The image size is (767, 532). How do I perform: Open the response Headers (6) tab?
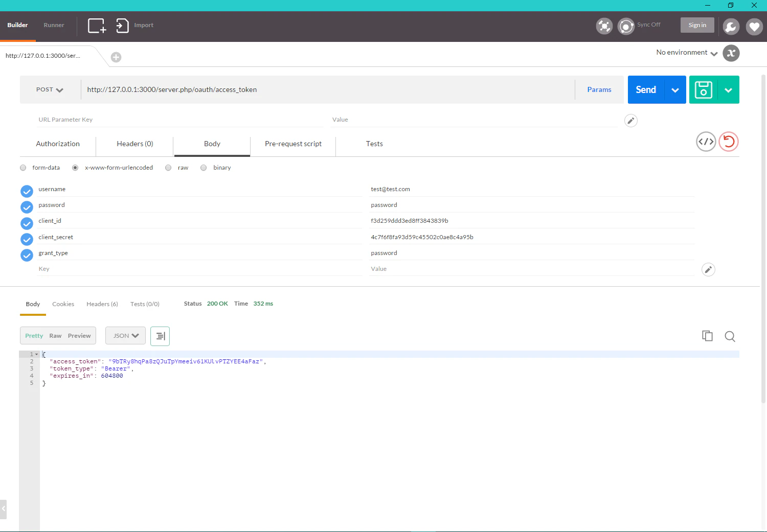(x=102, y=304)
